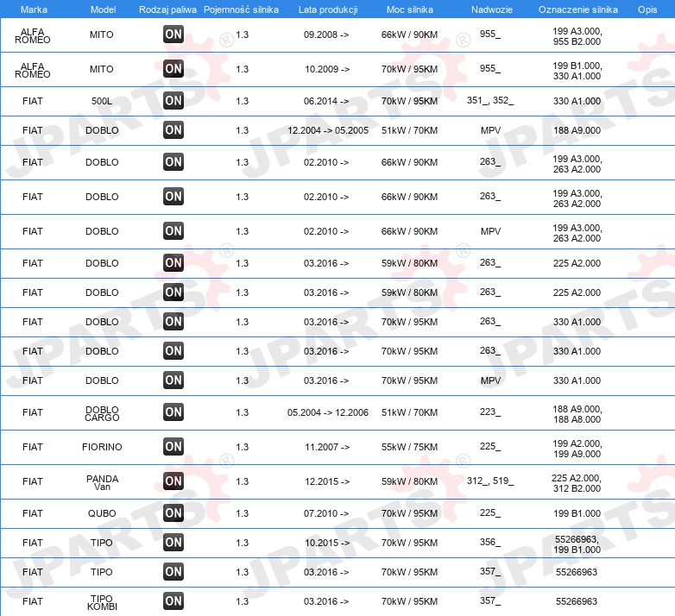The height and width of the screenshot is (616, 675).
Task: Select the Opis column header
Action: 647,9
